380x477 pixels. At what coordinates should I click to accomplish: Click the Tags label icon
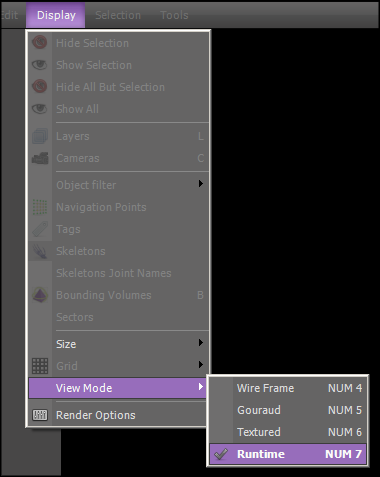[x=40, y=229]
